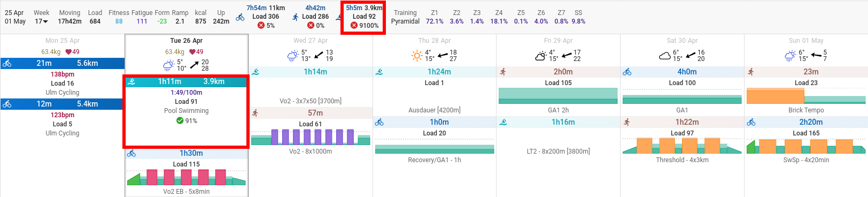Click the green 91% compliance checkmark

[x=180, y=120]
